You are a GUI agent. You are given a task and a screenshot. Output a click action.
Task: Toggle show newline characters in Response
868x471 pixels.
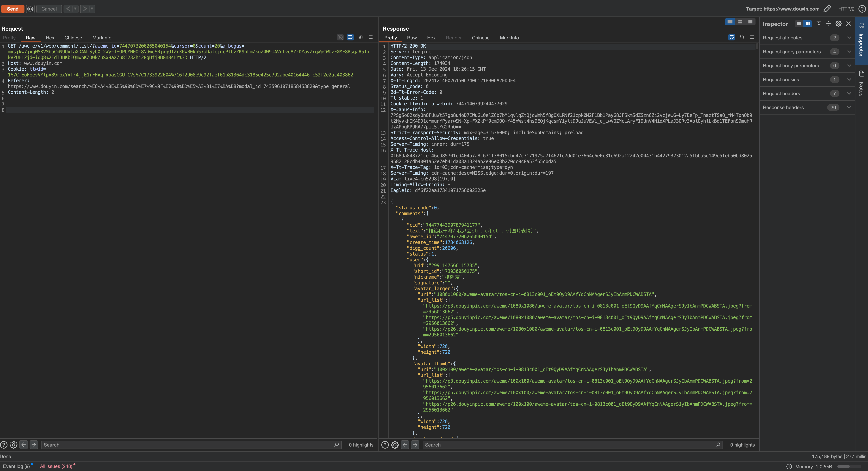pyautogui.click(x=742, y=37)
